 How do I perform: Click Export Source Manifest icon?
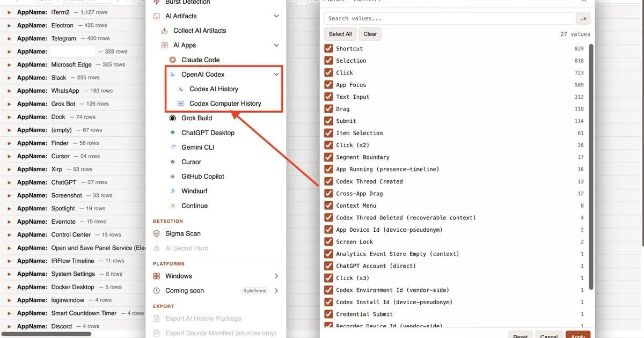(x=157, y=333)
